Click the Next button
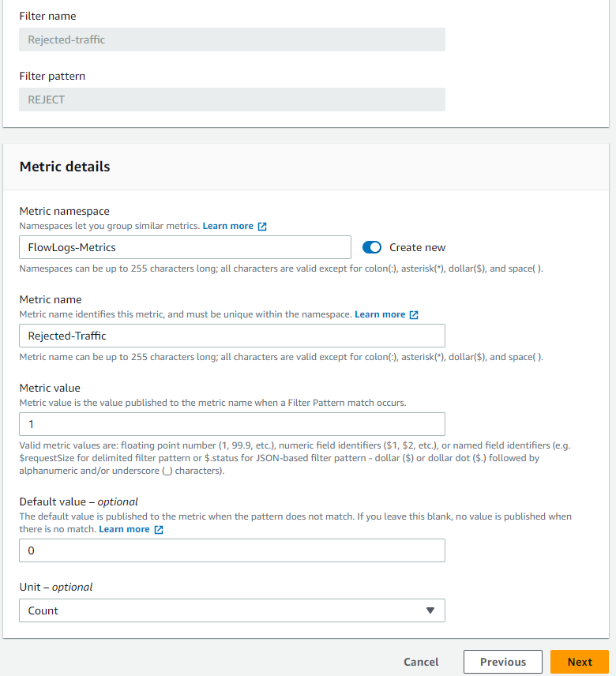Viewport: 616px width, 676px height. (580, 662)
